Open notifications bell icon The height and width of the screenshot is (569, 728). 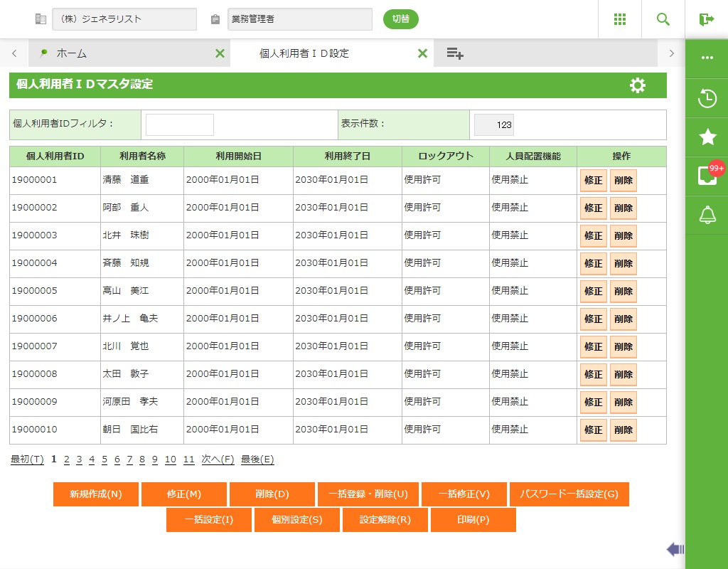point(707,216)
